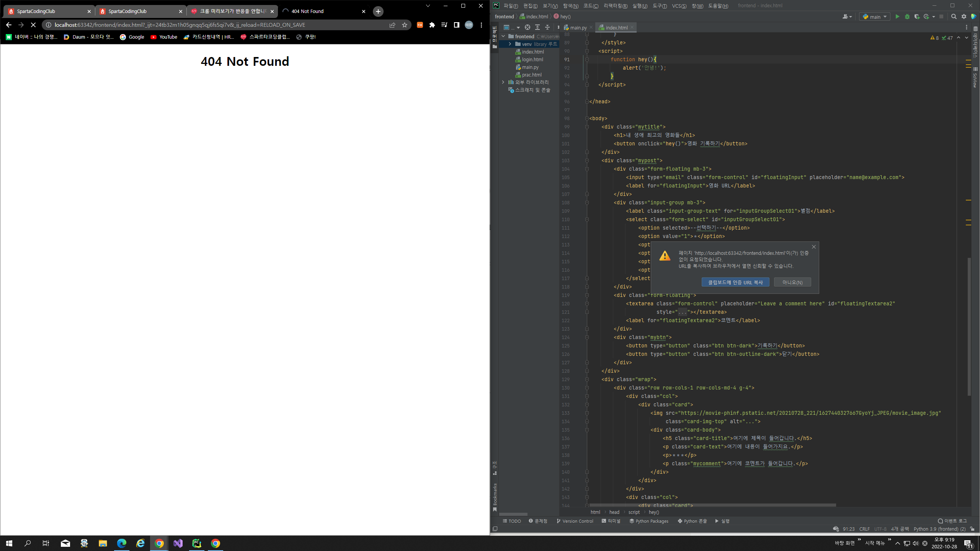Switch to main.py editor tab
Viewport: 980px width, 551px height.
pyautogui.click(x=578, y=28)
